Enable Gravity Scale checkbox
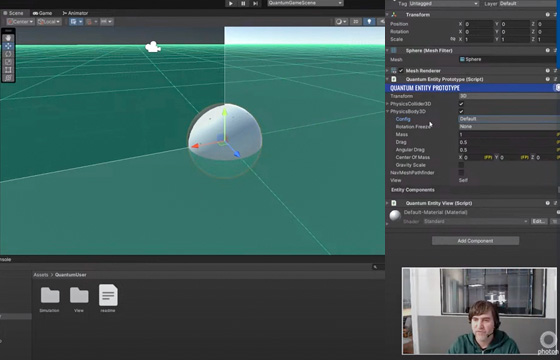Image resolution: width=560 pixels, height=360 pixels. click(461, 165)
